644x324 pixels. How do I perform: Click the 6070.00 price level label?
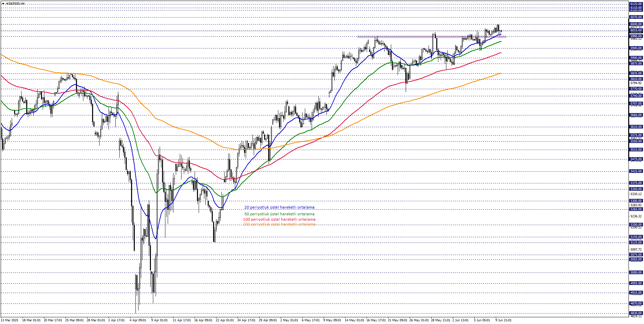coord(636,17)
